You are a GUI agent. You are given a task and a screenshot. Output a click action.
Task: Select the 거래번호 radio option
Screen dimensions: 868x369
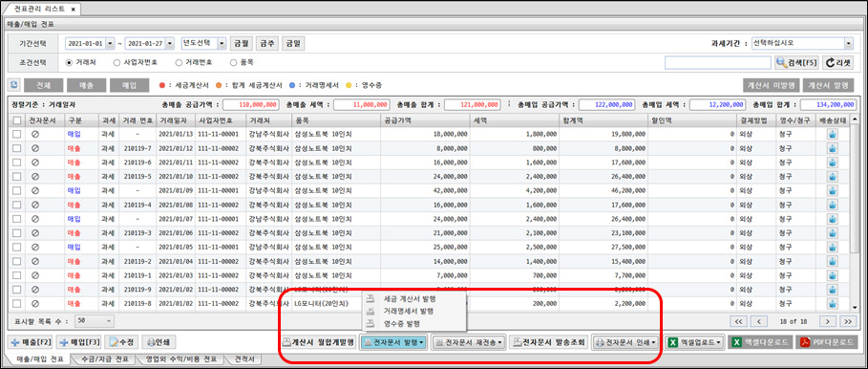click(x=179, y=62)
